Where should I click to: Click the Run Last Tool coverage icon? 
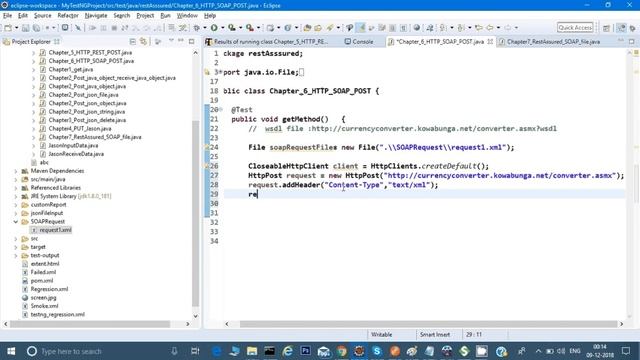click(x=231, y=28)
